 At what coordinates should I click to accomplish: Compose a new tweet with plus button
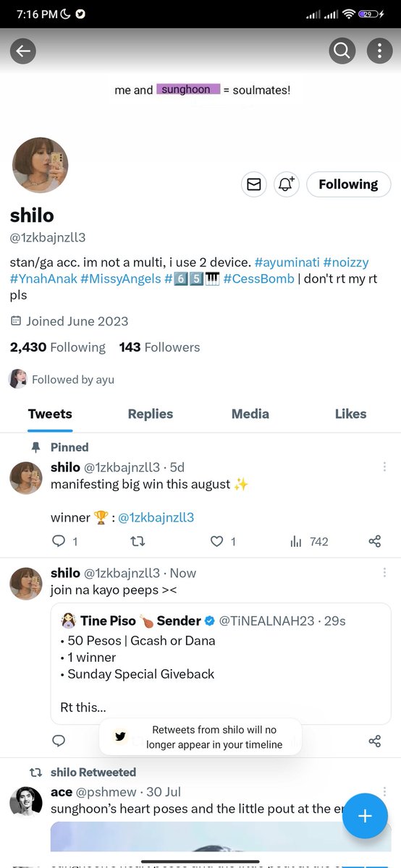point(365,816)
